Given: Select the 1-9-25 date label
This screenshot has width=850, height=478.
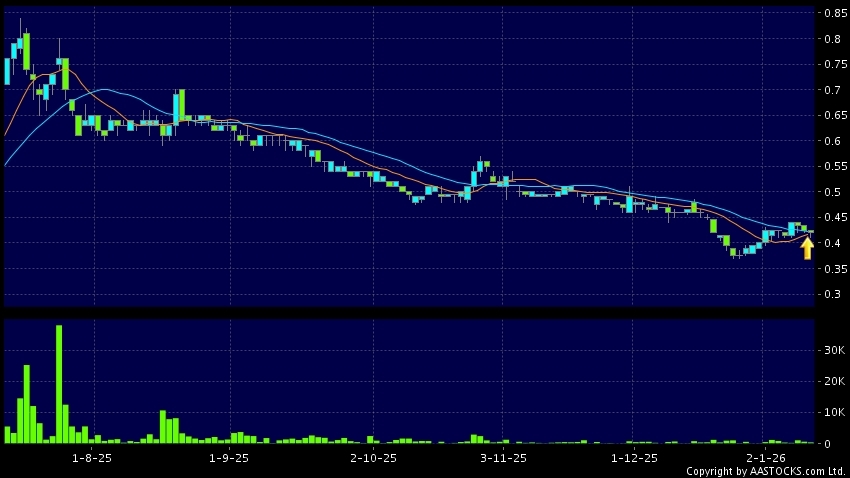Looking at the screenshot, I should coord(229,457).
